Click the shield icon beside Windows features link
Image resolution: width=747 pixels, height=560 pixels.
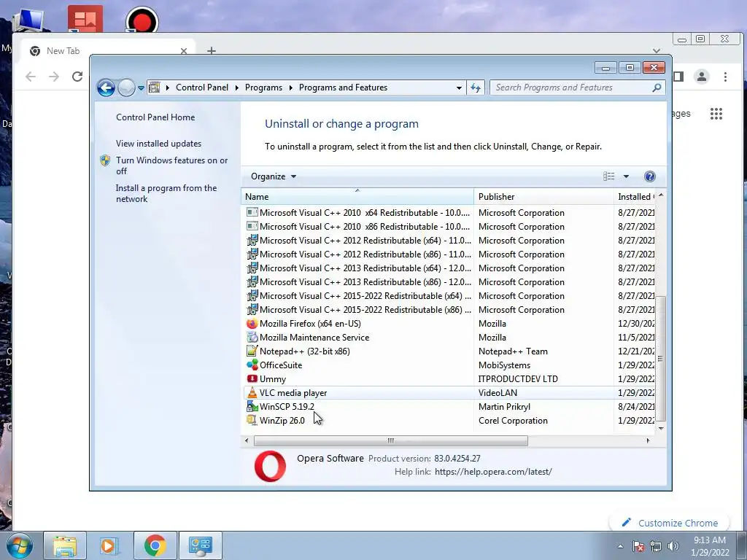pos(105,160)
